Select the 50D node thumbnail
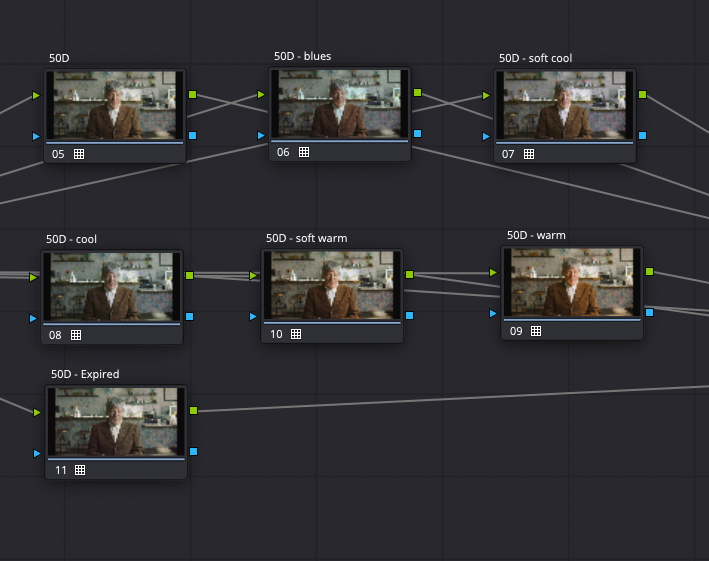Image resolution: width=709 pixels, height=561 pixels. tap(115, 105)
